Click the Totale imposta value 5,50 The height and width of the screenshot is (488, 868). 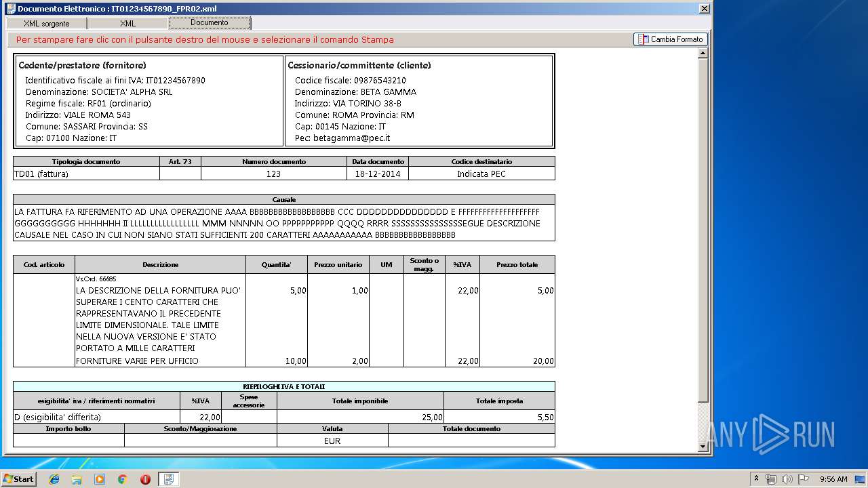(x=546, y=418)
